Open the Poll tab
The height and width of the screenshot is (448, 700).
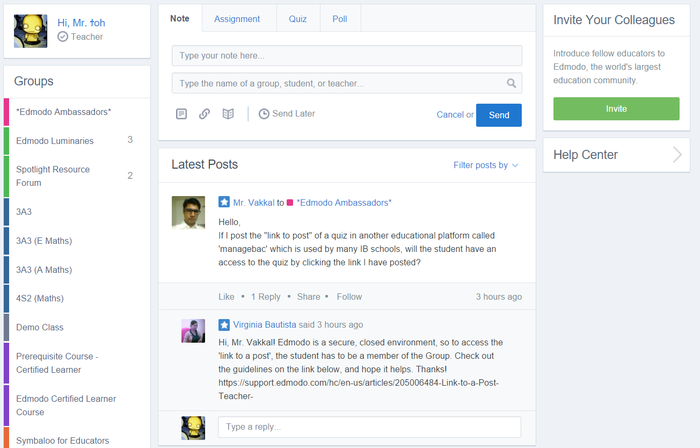(x=342, y=18)
